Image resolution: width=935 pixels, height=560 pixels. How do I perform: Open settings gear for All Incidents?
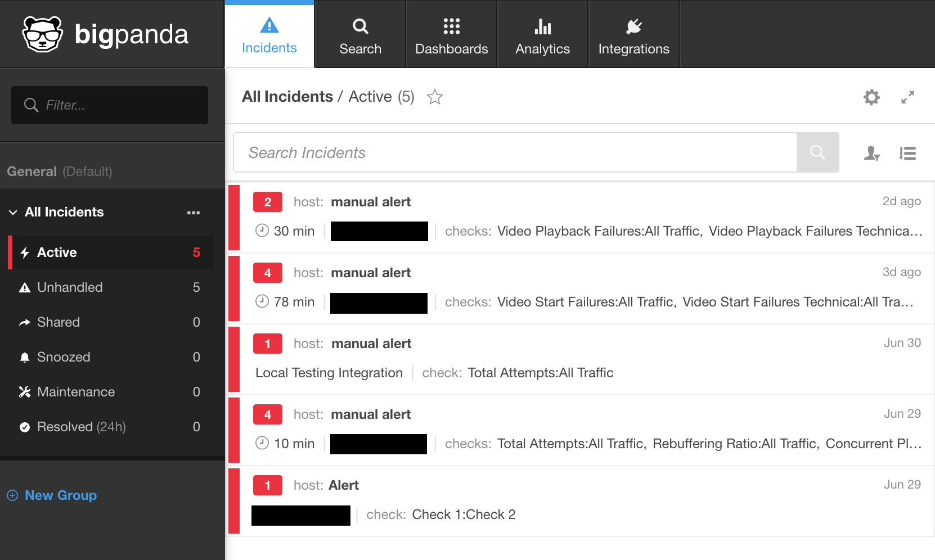(x=871, y=97)
